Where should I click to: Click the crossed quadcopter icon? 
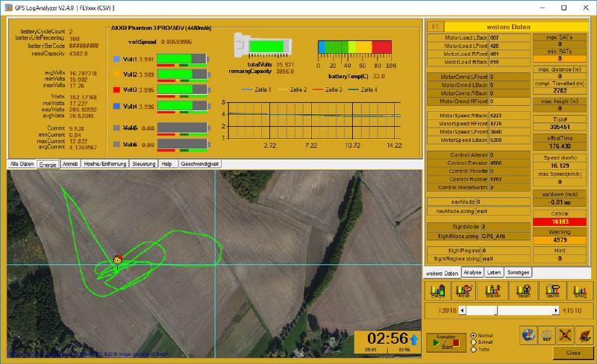click(x=566, y=335)
